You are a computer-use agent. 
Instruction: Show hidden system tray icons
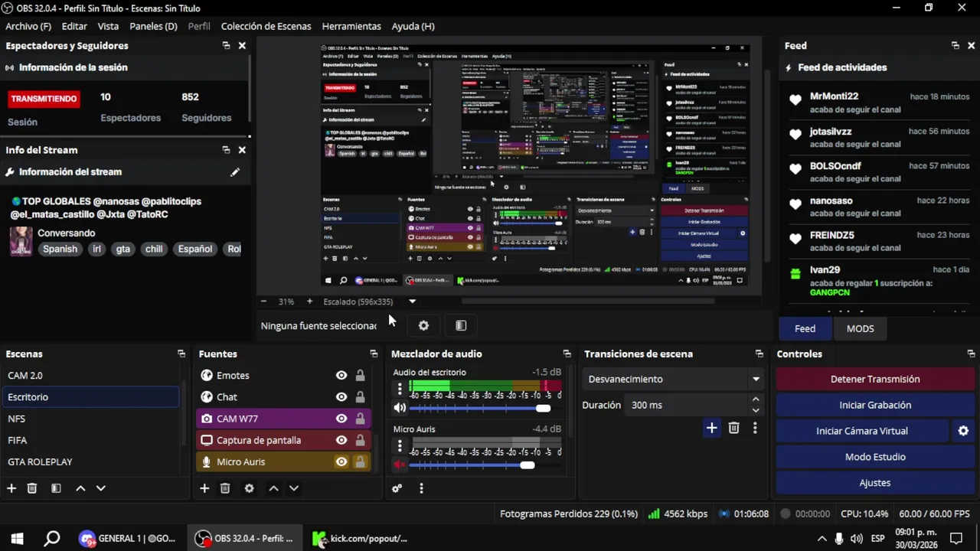coord(822,538)
